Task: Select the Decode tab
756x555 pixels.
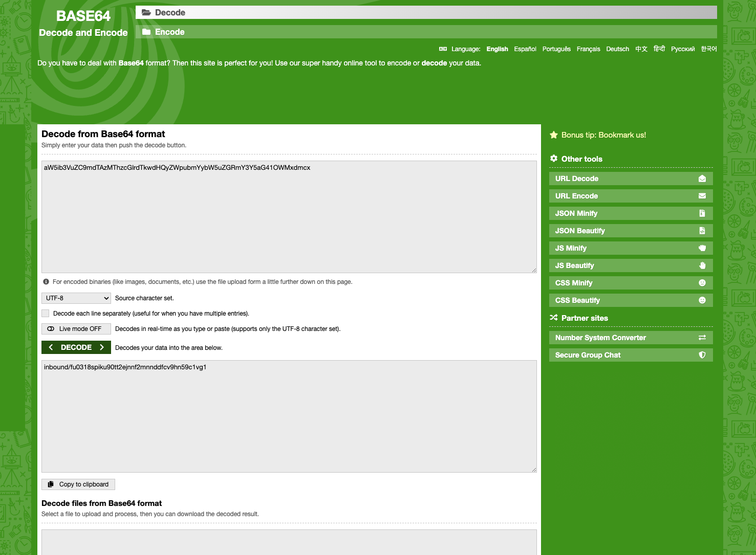Action: point(170,12)
